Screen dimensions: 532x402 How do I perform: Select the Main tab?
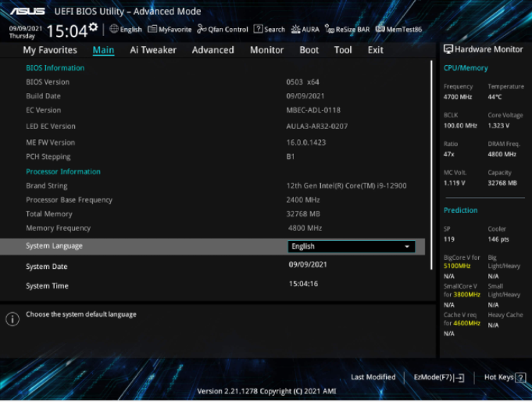click(x=103, y=50)
